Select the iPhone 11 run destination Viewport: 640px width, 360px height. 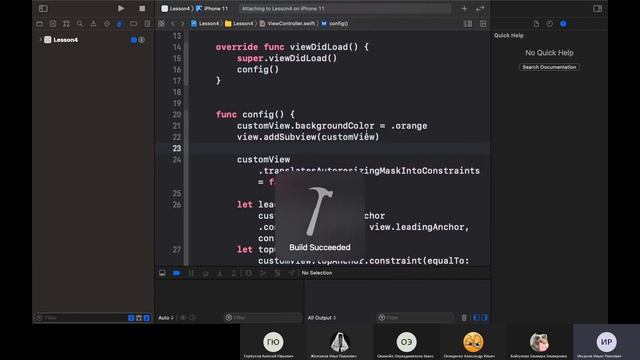coord(212,8)
